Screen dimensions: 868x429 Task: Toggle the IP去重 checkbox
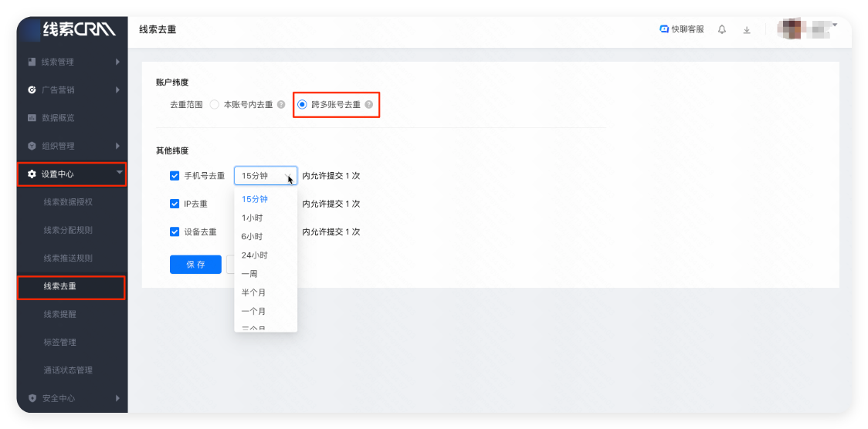point(175,204)
